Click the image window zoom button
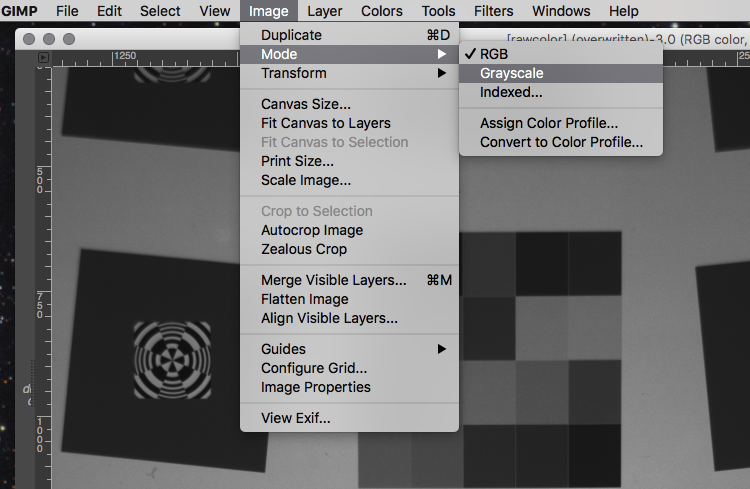This screenshot has width=750, height=489. [x=69, y=39]
